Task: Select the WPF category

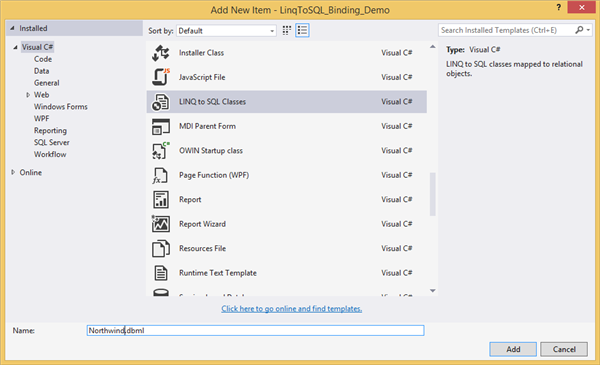Action: tap(41, 119)
